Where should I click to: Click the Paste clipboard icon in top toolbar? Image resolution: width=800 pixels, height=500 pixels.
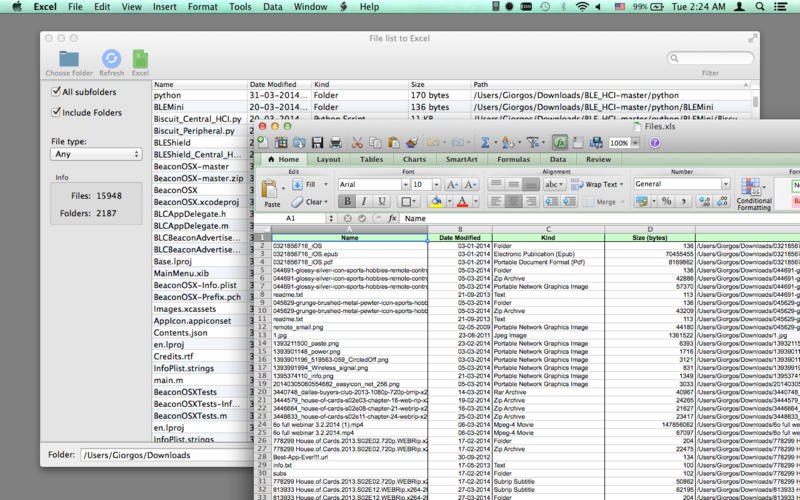(x=393, y=143)
